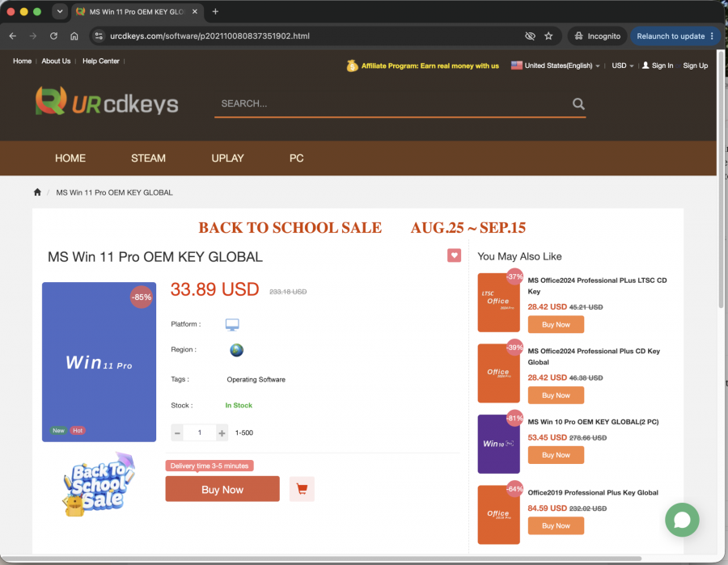Open the browser home page icon
The height and width of the screenshot is (565, 728).
[x=74, y=36]
